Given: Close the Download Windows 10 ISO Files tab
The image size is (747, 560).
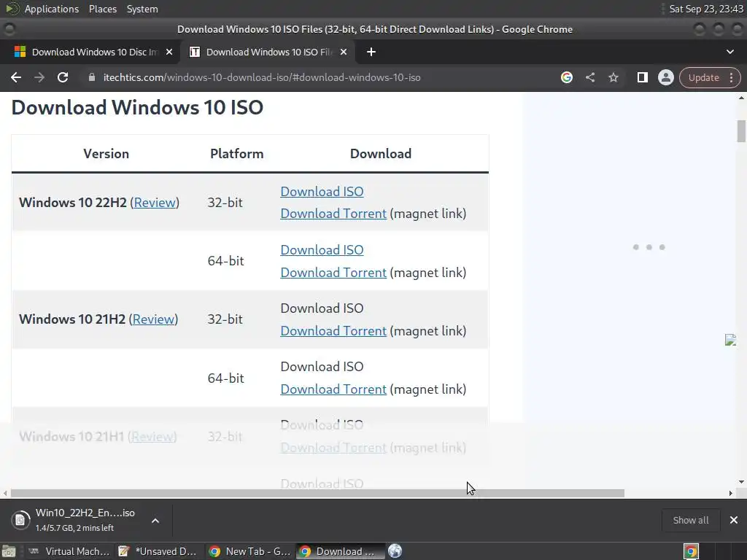Looking at the screenshot, I should [x=344, y=52].
